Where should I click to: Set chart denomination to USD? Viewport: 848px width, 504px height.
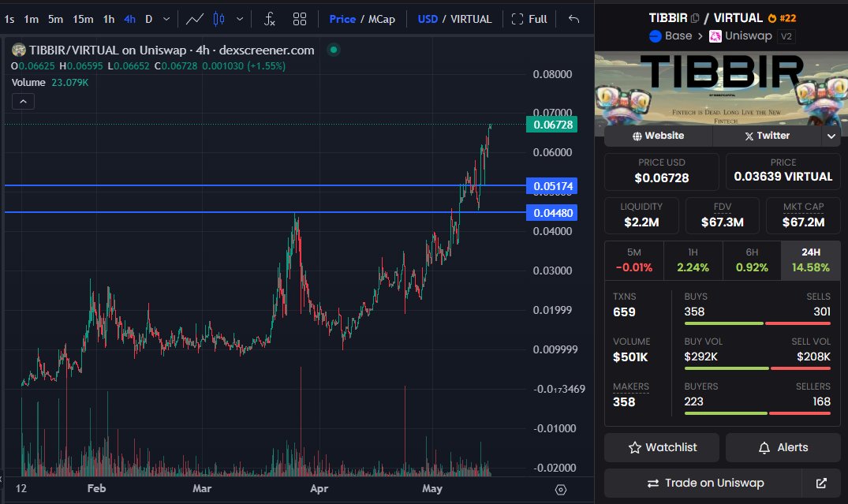pos(428,20)
